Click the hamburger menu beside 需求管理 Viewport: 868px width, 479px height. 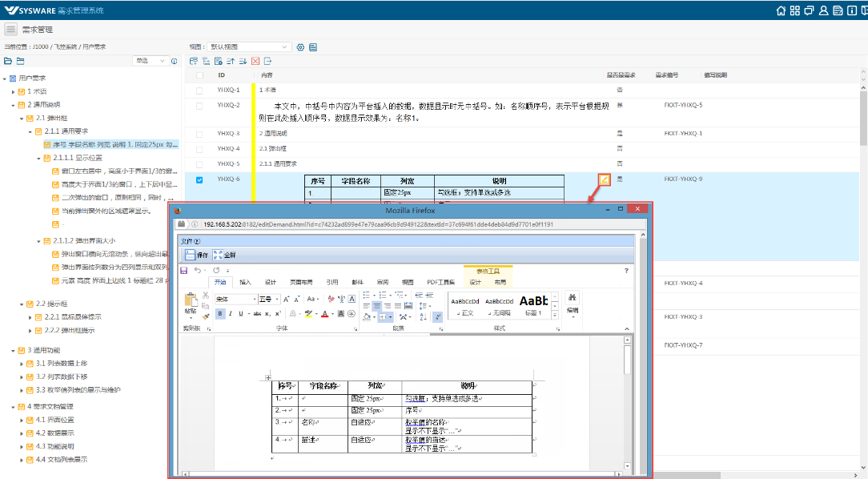(x=10, y=30)
